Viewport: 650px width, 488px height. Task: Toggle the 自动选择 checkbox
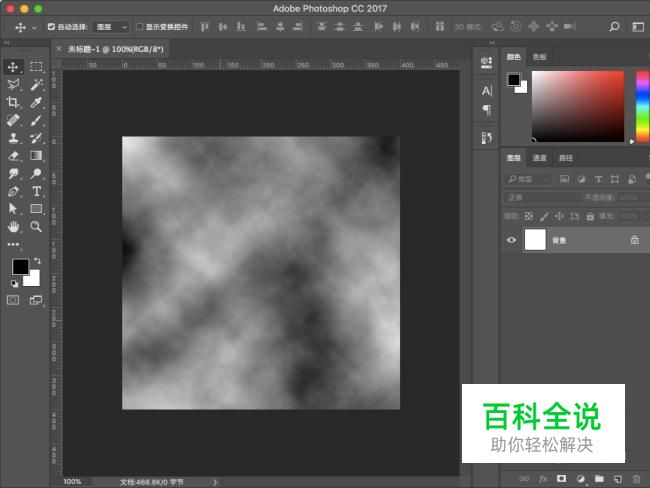(52, 27)
